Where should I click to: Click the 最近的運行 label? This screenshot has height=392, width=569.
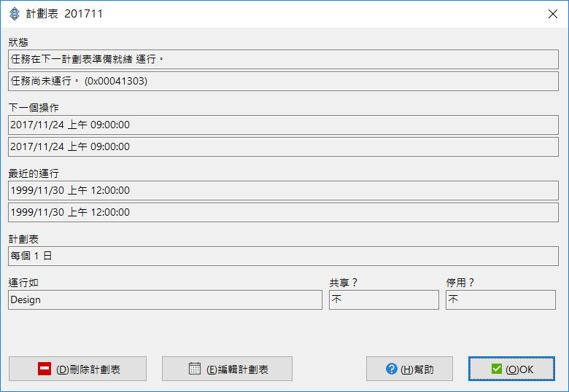point(34,173)
